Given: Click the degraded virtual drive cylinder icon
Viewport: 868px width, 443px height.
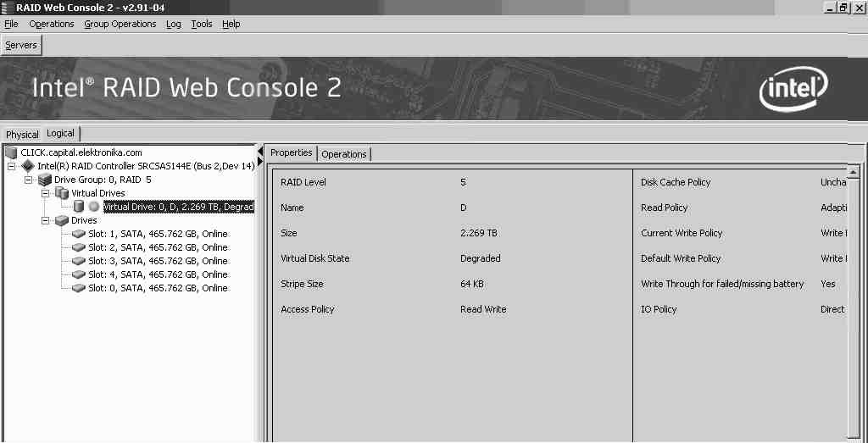Looking at the screenshot, I should (79, 207).
